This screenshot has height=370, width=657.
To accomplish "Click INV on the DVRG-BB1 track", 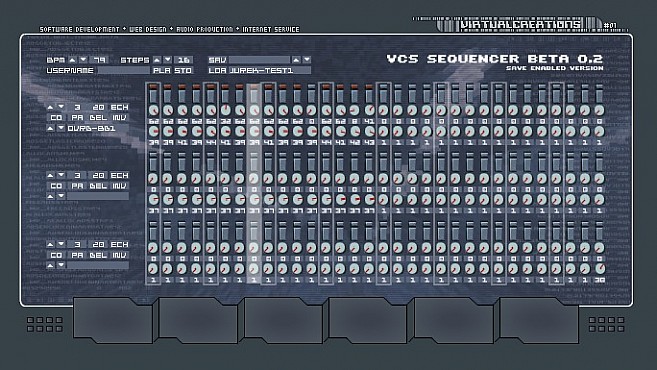I will (x=119, y=118).
